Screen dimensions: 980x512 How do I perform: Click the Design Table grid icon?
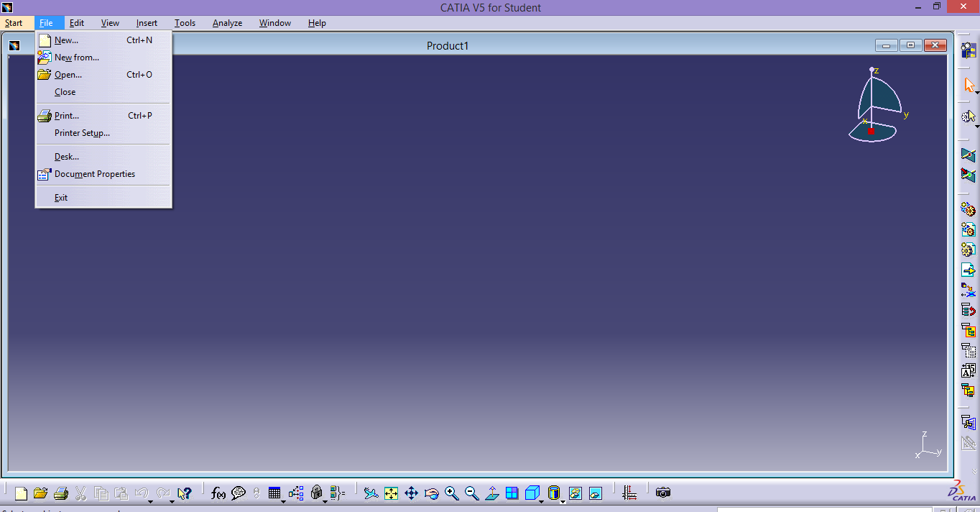point(274,493)
